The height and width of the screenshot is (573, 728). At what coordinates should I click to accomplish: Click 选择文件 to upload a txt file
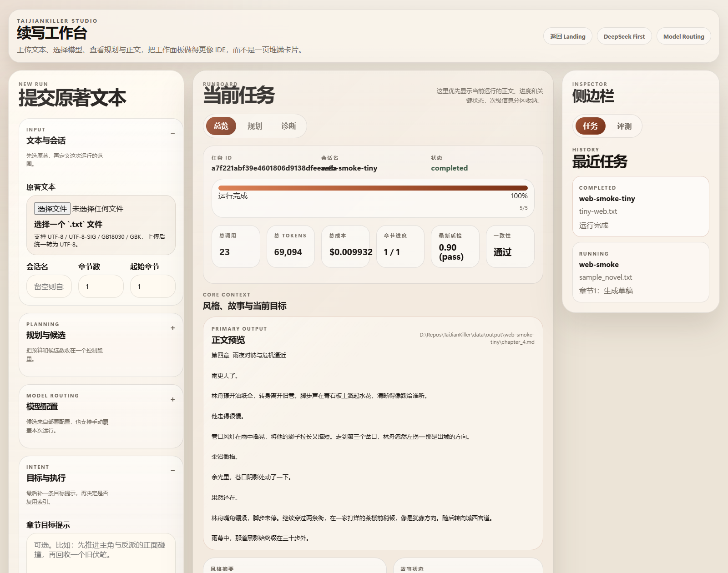click(x=51, y=208)
